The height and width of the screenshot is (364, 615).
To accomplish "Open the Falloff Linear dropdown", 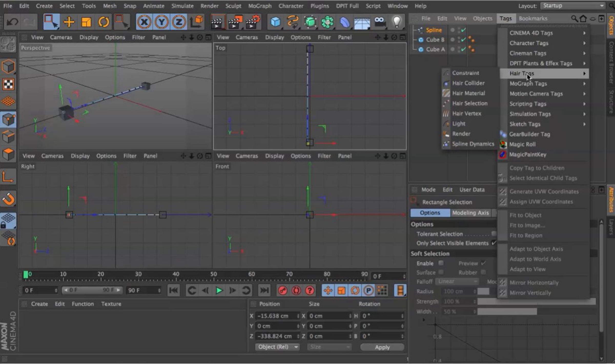I will coord(457,282).
